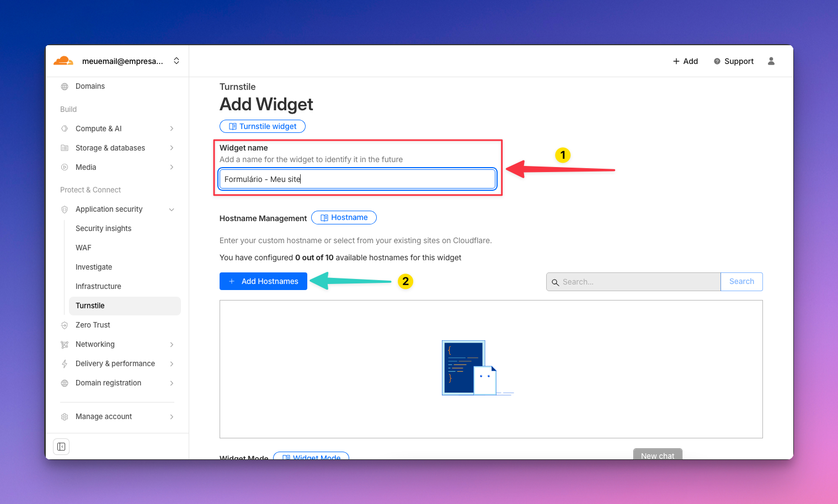Open the Turnstile widget documentation link

pos(263,126)
